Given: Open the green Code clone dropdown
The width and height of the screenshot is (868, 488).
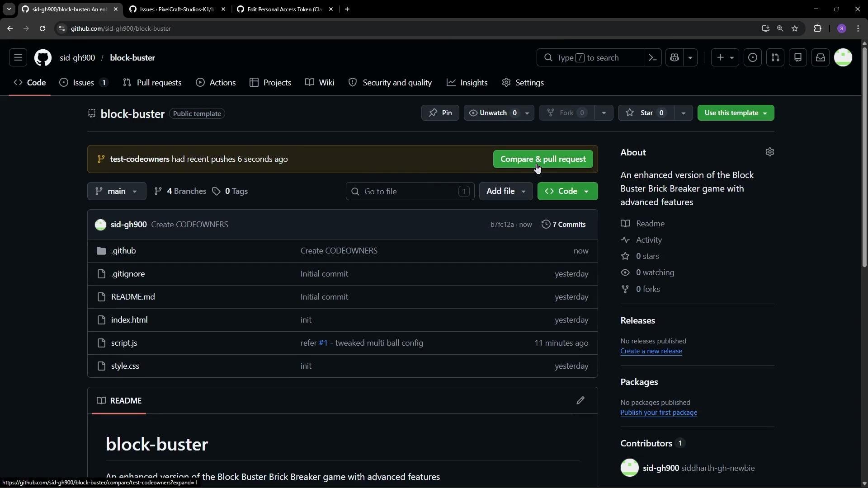Looking at the screenshot, I should point(567,191).
